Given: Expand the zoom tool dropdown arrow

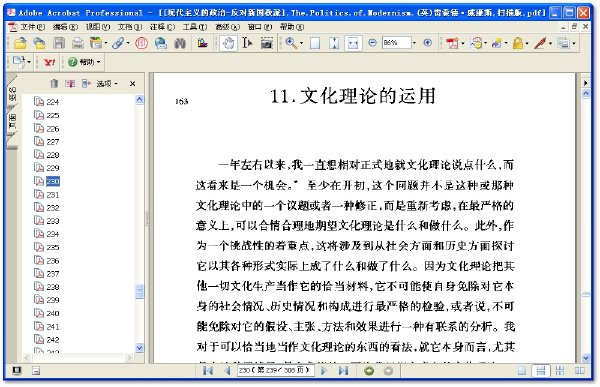Looking at the screenshot, I should pyautogui.click(x=301, y=43).
